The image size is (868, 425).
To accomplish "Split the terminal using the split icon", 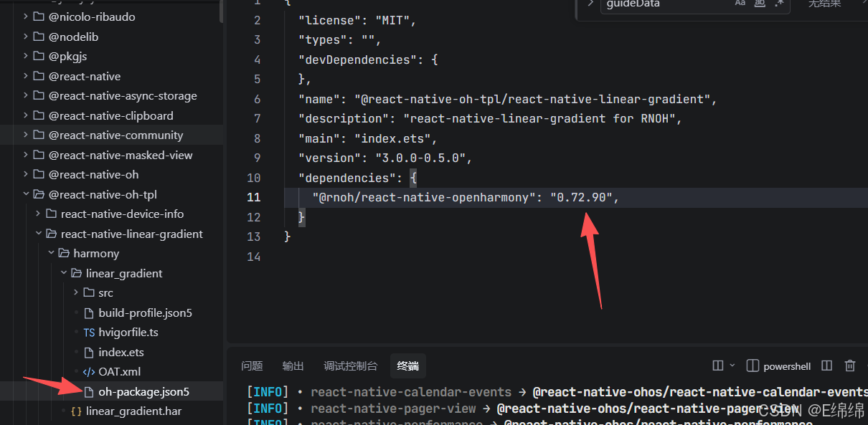I will tap(826, 366).
